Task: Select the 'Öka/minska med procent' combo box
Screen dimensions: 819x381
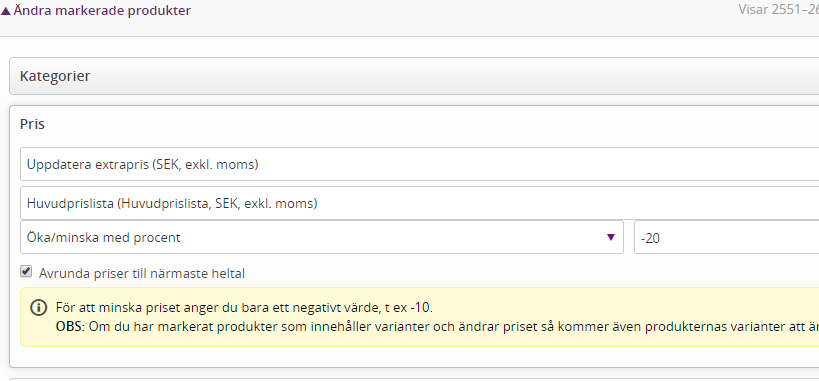Action: [322, 237]
